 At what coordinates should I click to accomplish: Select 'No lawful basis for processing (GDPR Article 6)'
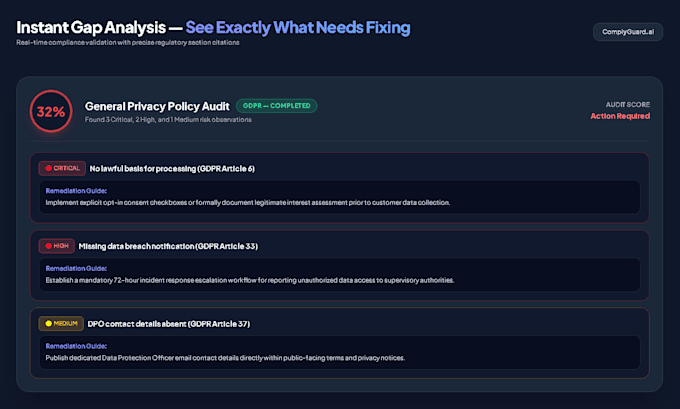(172, 169)
